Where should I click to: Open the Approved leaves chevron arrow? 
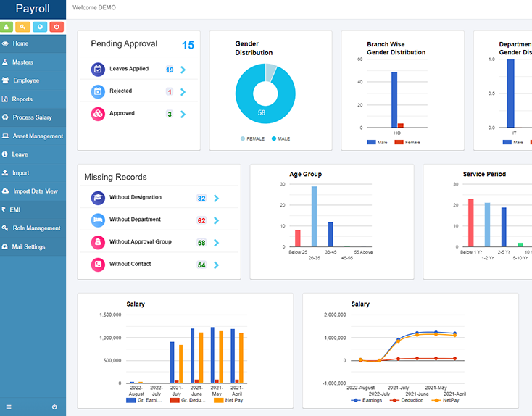(x=183, y=115)
